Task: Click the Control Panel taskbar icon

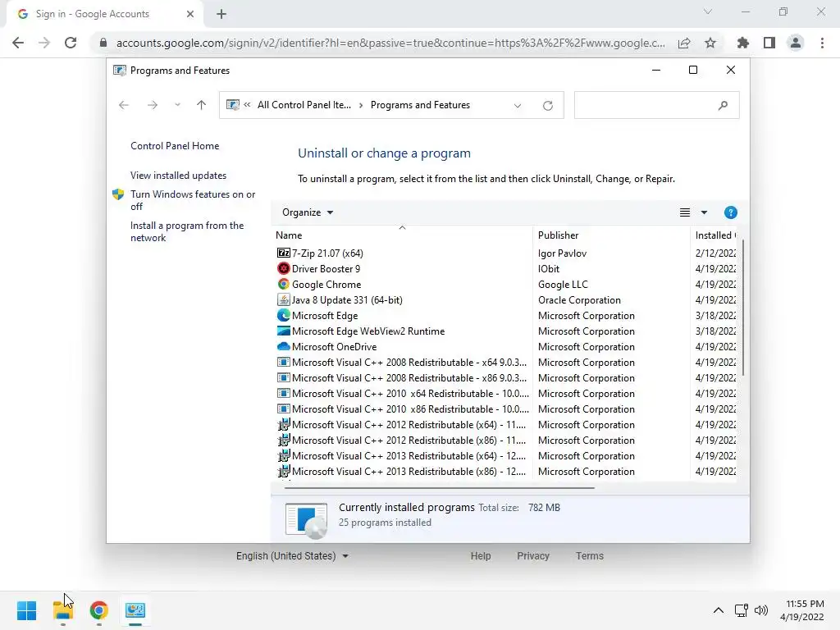Action: coord(135,610)
